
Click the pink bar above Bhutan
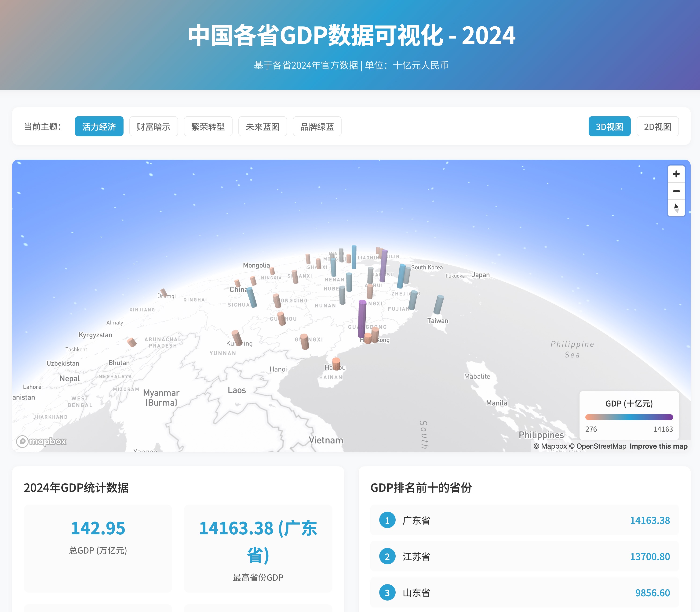pyautogui.click(x=132, y=342)
